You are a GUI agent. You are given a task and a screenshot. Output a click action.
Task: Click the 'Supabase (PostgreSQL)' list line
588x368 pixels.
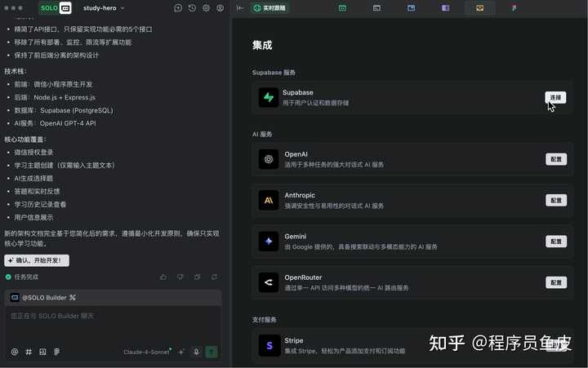(64, 110)
